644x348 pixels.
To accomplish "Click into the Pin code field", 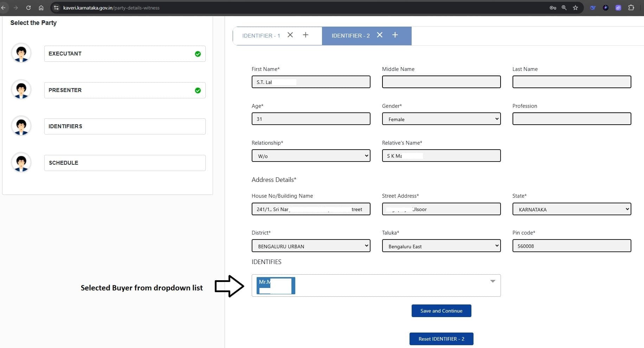I will click(x=572, y=246).
